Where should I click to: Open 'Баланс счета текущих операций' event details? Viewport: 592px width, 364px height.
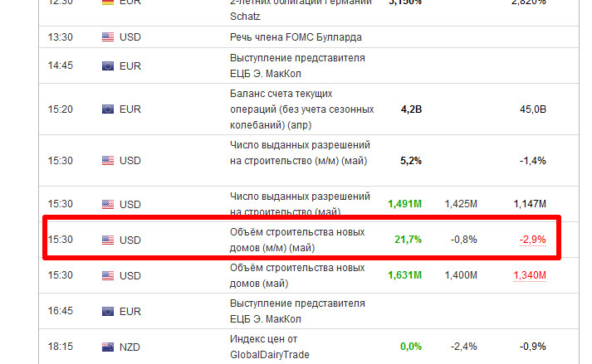point(301,109)
